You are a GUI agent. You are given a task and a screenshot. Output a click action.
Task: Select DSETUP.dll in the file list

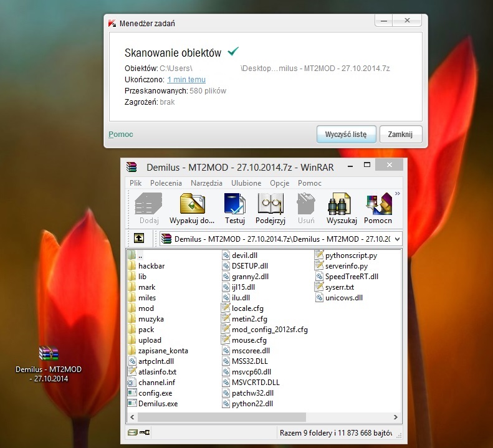[x=245, y=266]
